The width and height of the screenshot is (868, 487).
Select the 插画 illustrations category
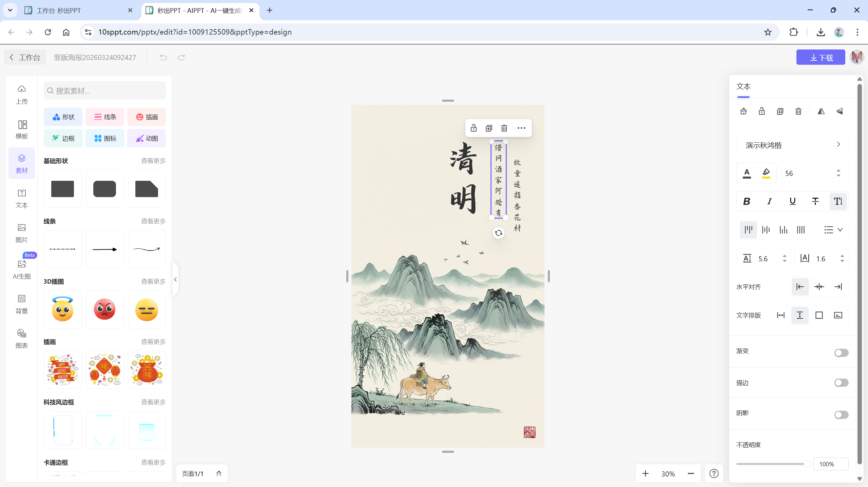(147, 117)
